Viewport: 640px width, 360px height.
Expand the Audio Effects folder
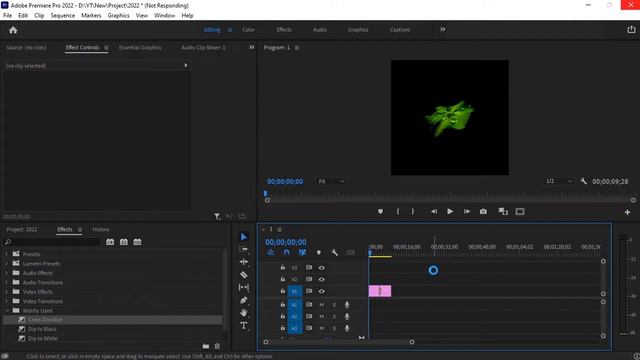(x=6, y=273)
